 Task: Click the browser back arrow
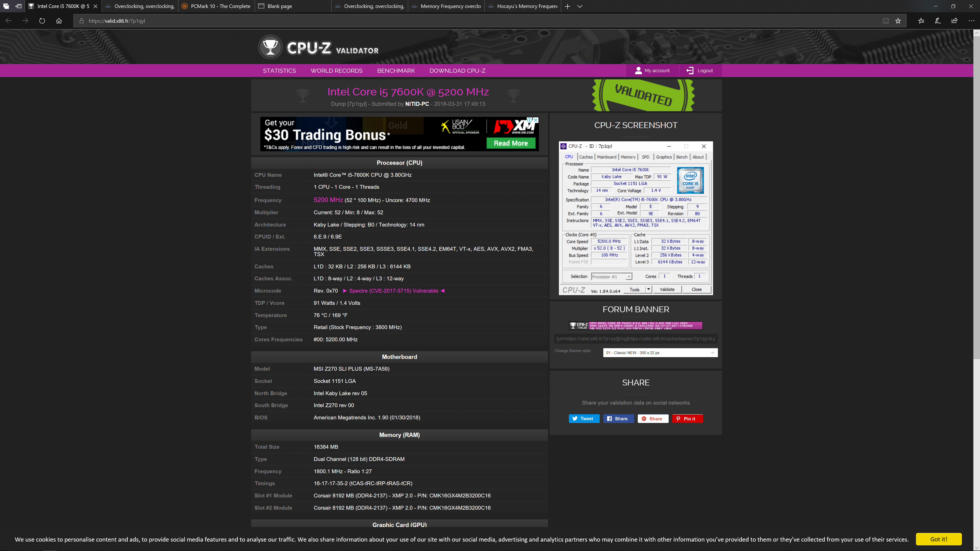click(8, 21)
